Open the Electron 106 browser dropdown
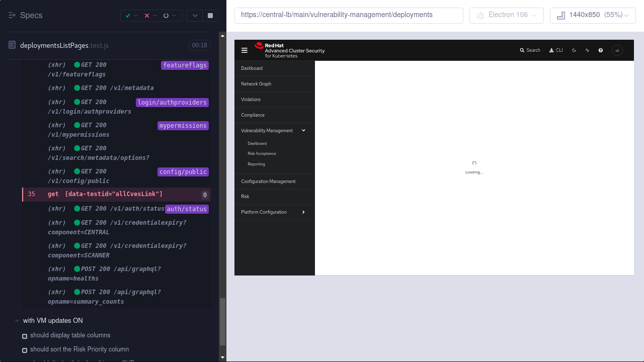Screen dimensions: 644x362 (507, 15)
